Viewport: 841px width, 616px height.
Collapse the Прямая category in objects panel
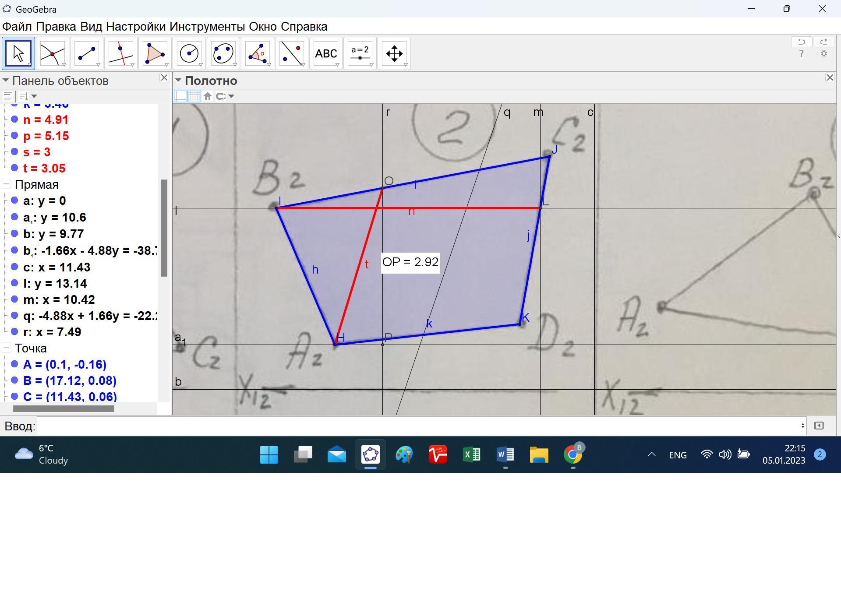pyautogui.click(x=6, y=185)
